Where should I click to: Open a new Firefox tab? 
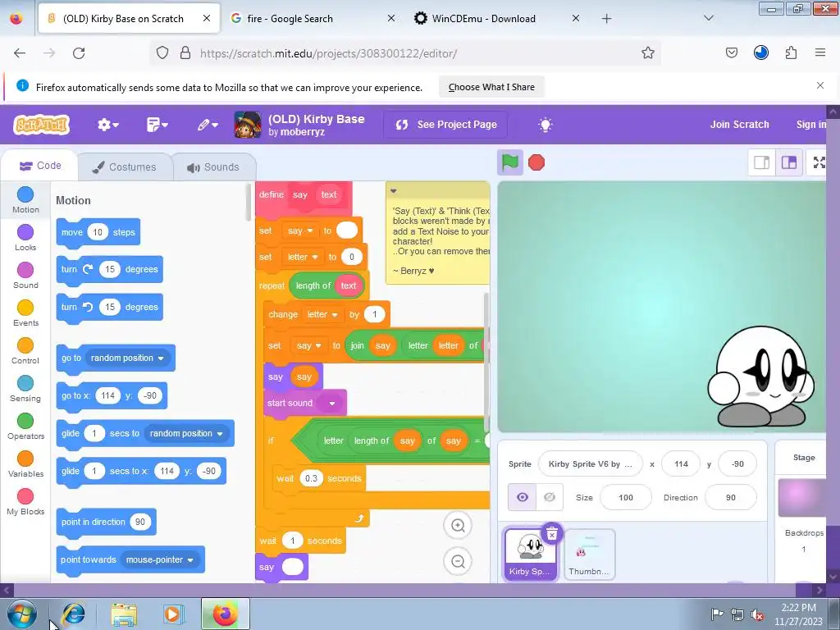pos(606,19)
